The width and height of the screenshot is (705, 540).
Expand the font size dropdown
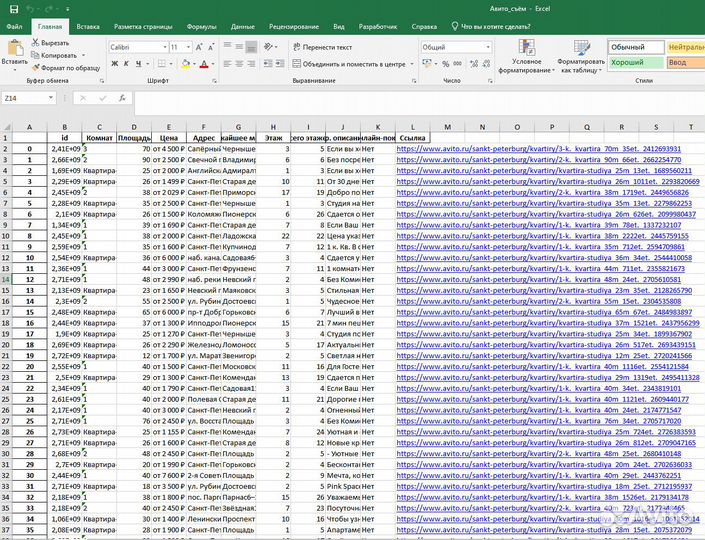point(188,47)
